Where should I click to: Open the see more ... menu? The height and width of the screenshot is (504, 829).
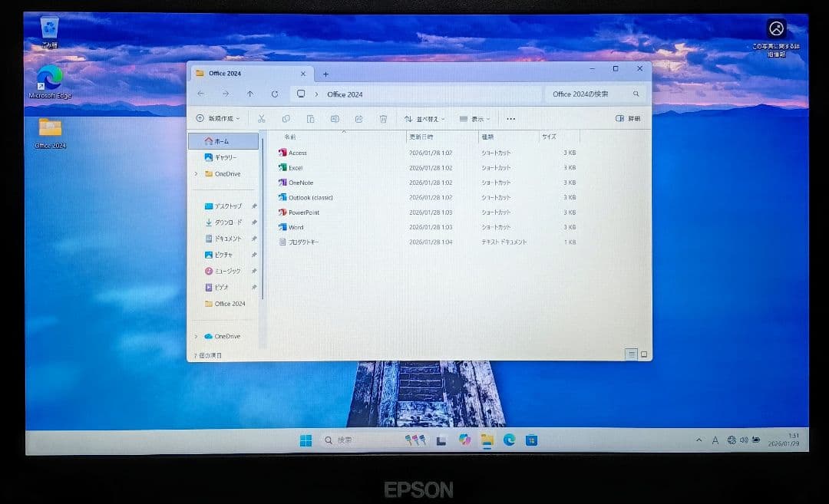tap(511, 119)
